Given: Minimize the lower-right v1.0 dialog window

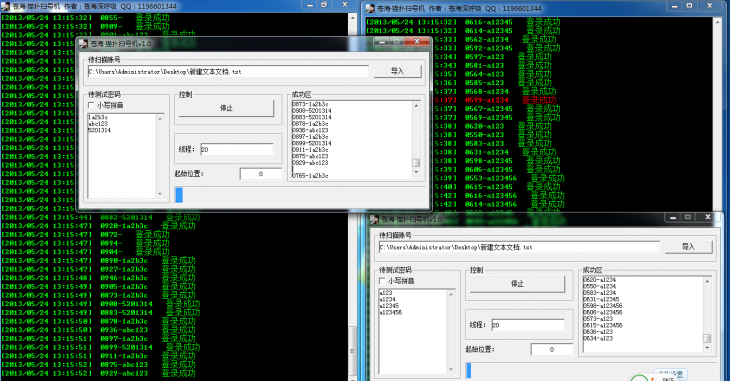Looking at the screenshot, I should pos(673,218).
